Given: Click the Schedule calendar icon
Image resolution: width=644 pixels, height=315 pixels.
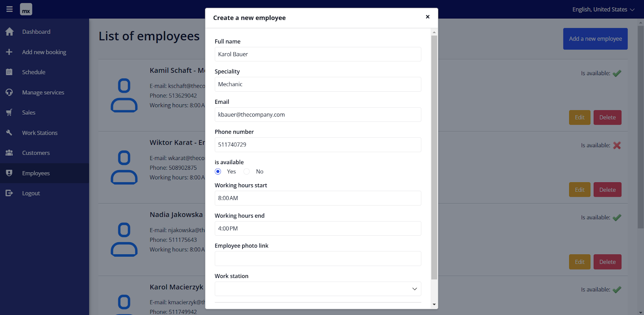Looking at the screenshot, I should (x=9, y=72).
